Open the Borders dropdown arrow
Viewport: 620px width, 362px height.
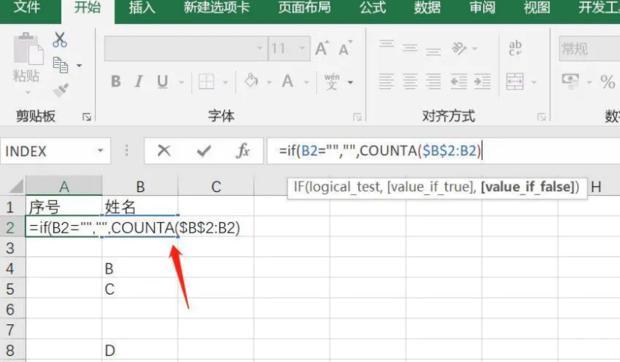225,82
